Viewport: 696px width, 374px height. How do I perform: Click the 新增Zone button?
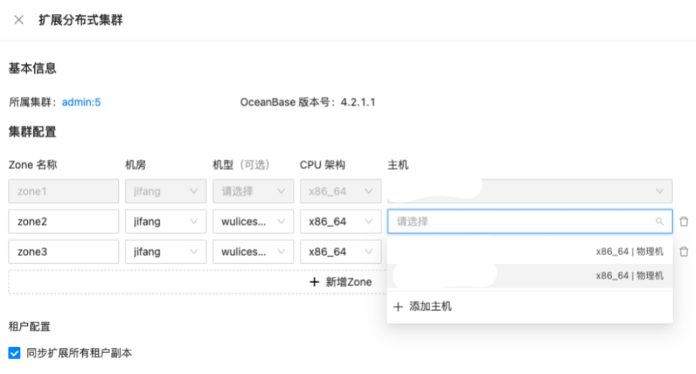pyautogui.click(x=340, y=282)
